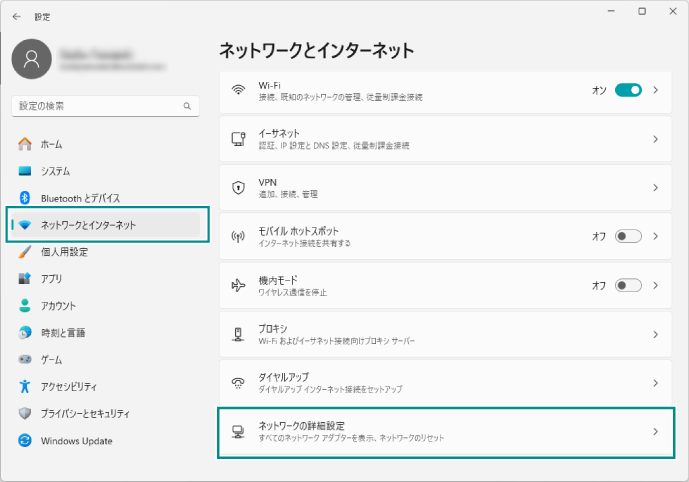The width and height of the screenshot is (689, 482).
Task: Enable the モバイル ホットスポット toggle
Action: 628,237
